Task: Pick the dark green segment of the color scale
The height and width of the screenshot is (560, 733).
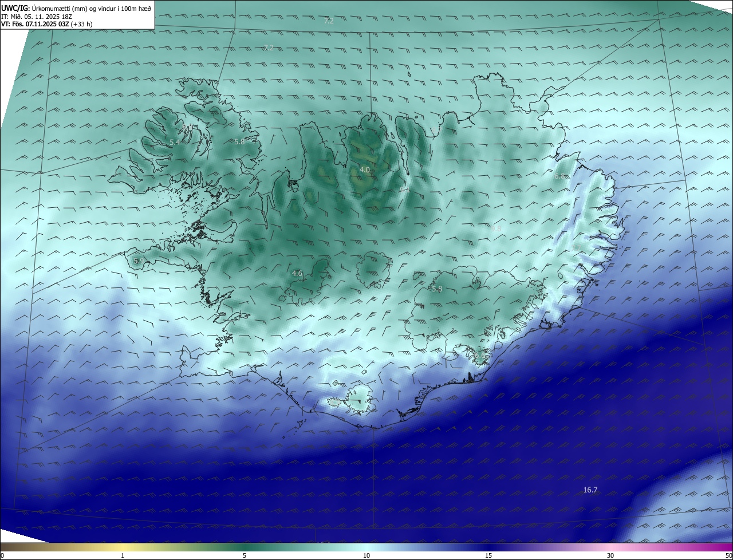Action: (245, 547)
